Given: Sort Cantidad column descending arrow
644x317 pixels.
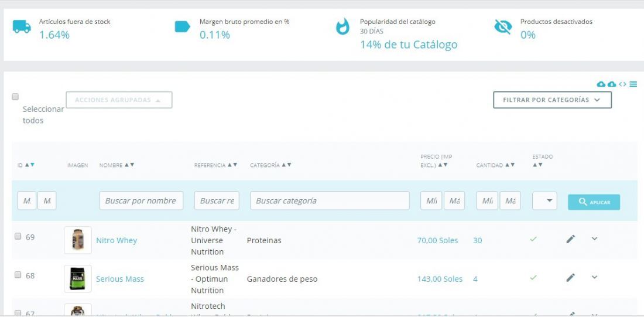Looking at the screenshot, I should [x=512, y=165].
